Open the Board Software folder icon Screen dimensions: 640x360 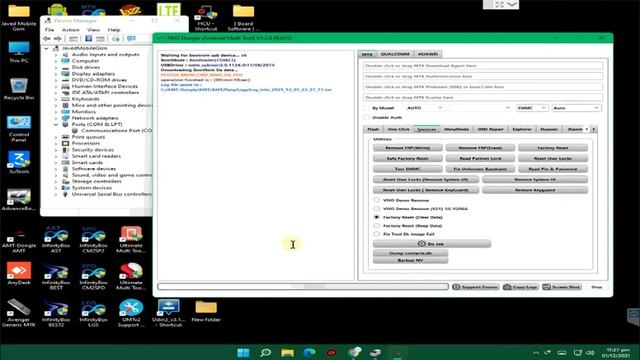pyautogui.click(x=243, y=18)
